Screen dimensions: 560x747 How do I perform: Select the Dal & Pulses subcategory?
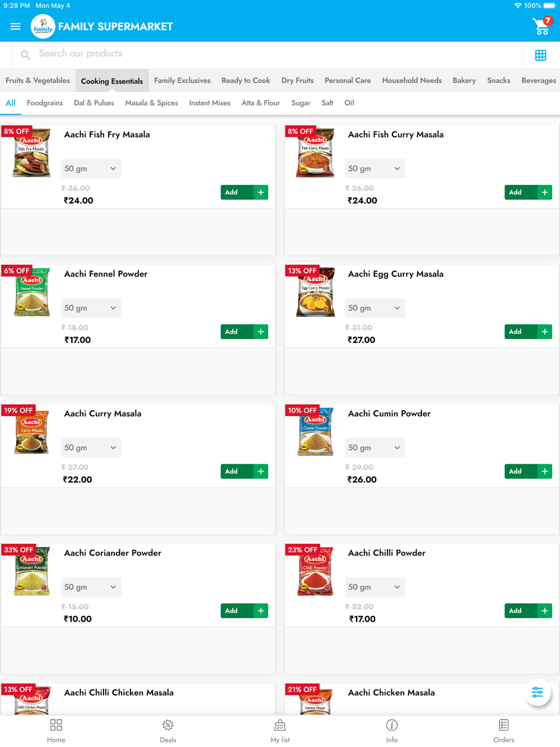point(94,103)
